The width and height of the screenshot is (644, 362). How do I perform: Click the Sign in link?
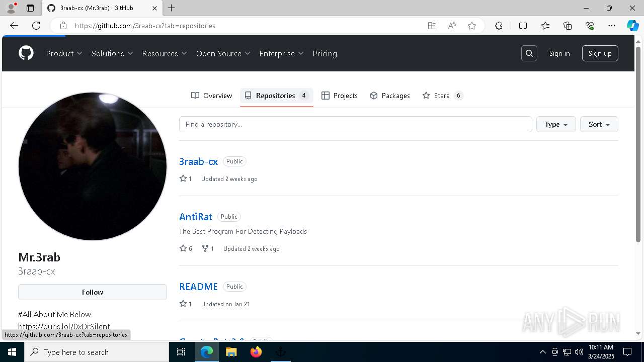[x=559, y=53]
